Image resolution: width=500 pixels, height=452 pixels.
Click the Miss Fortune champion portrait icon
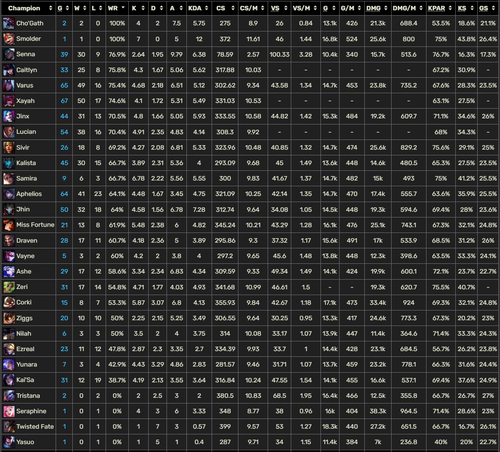[9, 225]
